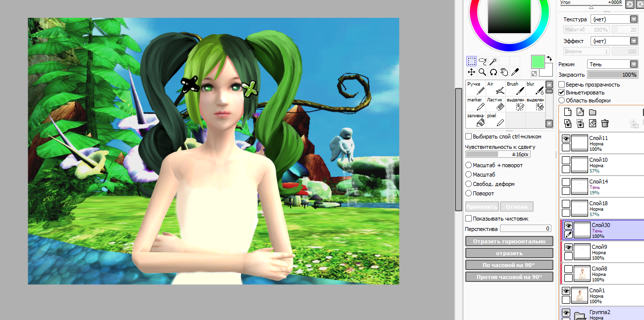Create a new normal layer

[568, 112]
